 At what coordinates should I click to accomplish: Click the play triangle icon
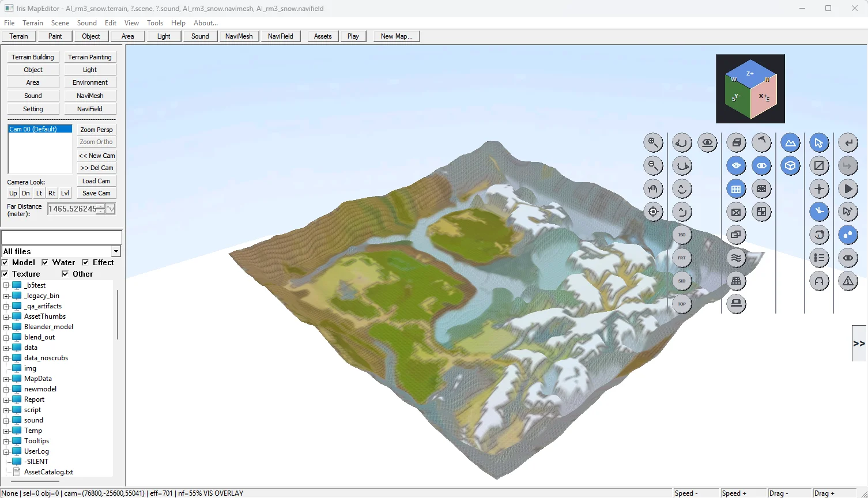[x=848, y=189]
